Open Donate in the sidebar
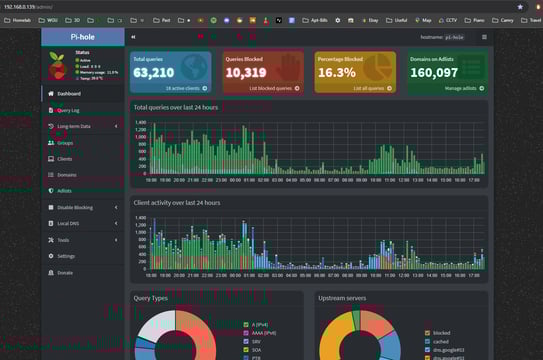This screenshot has height=360, width=543. 83,273
